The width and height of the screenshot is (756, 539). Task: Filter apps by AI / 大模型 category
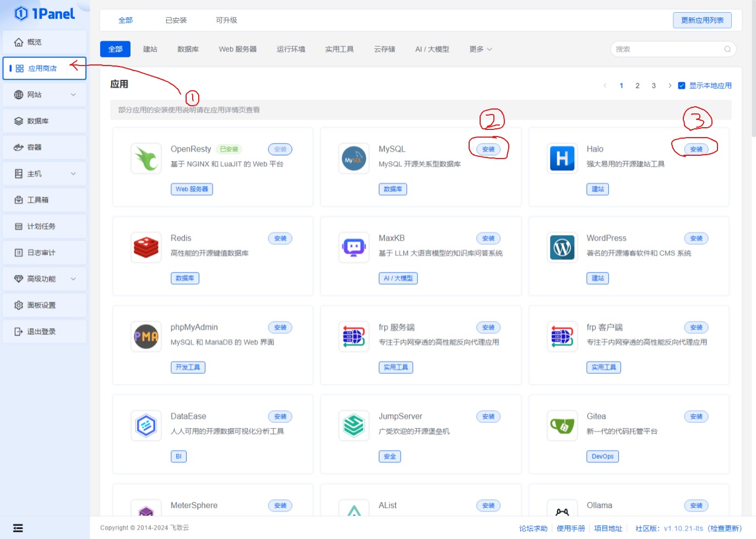pyautogui.click(x=432, y=49)
